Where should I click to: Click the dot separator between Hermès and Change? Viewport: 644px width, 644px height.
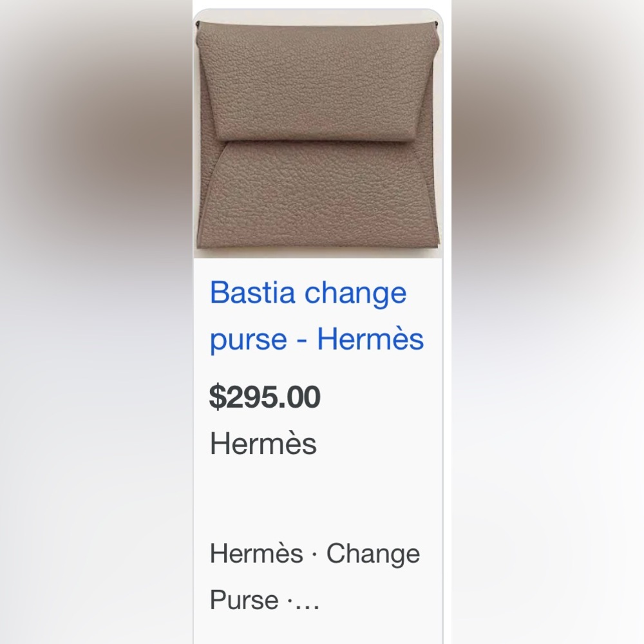point(313,553)
